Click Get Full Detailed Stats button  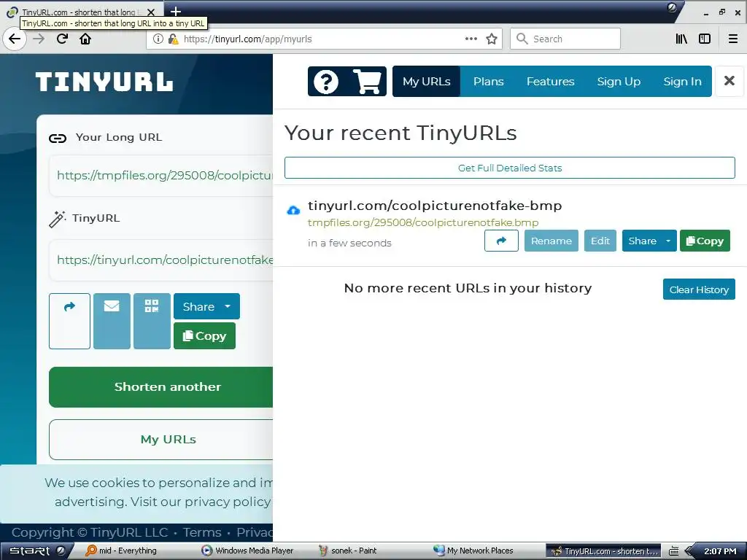[510, 168]
